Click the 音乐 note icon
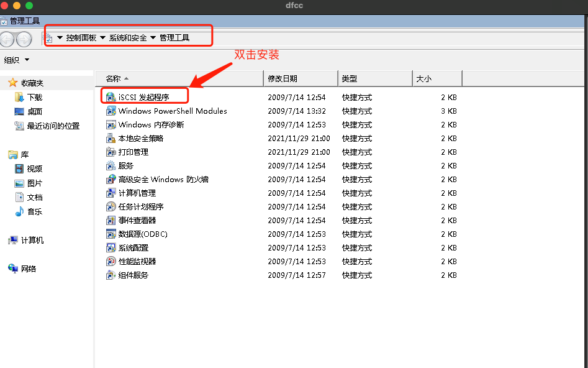The width and height of the screenshot is (588, 368). pos(19,211)
